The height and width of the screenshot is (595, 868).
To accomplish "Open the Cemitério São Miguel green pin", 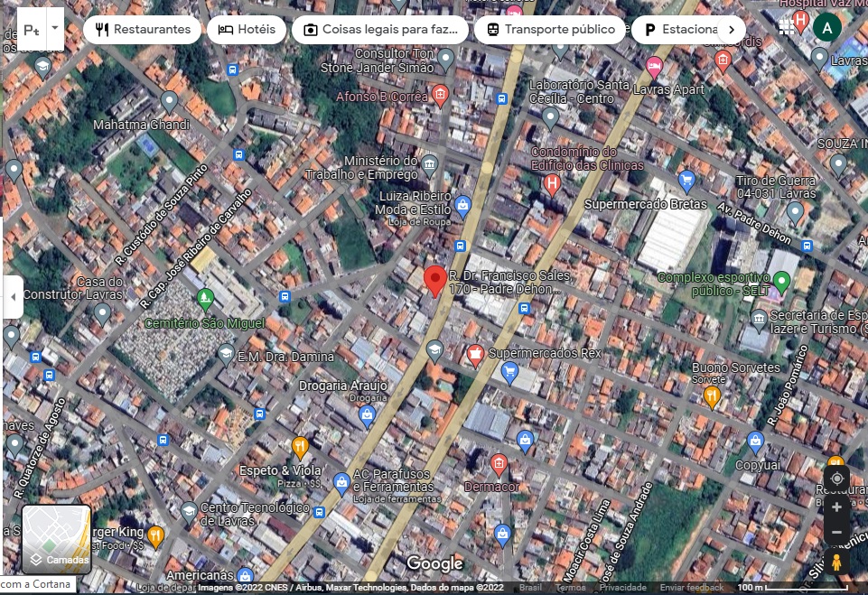I will tap(205, 300).
